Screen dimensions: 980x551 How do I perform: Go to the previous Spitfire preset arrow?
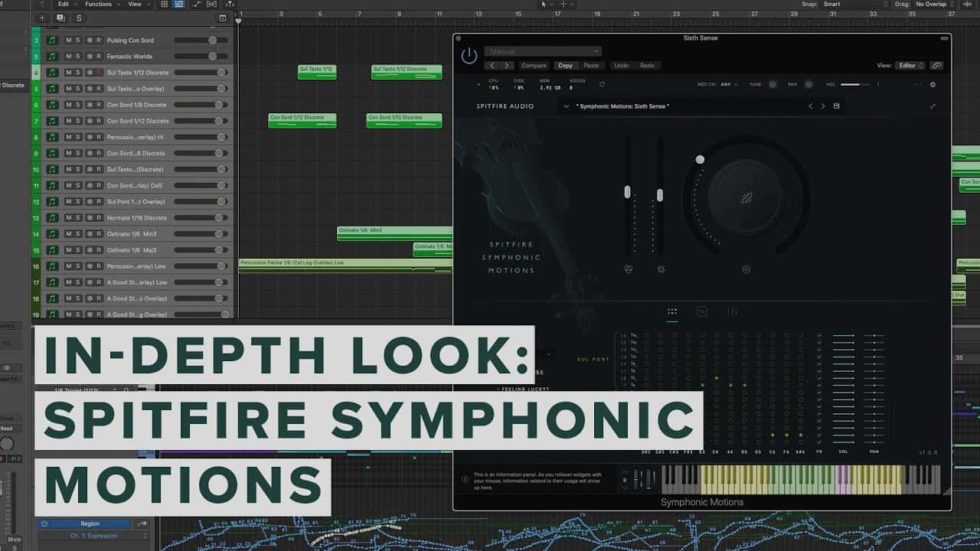(811, 106)
